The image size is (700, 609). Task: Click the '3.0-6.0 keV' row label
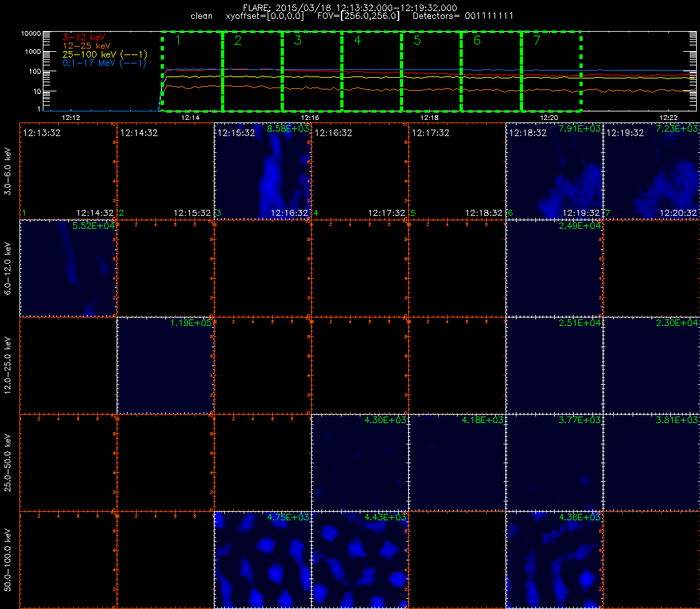click(x=8, y=171)
